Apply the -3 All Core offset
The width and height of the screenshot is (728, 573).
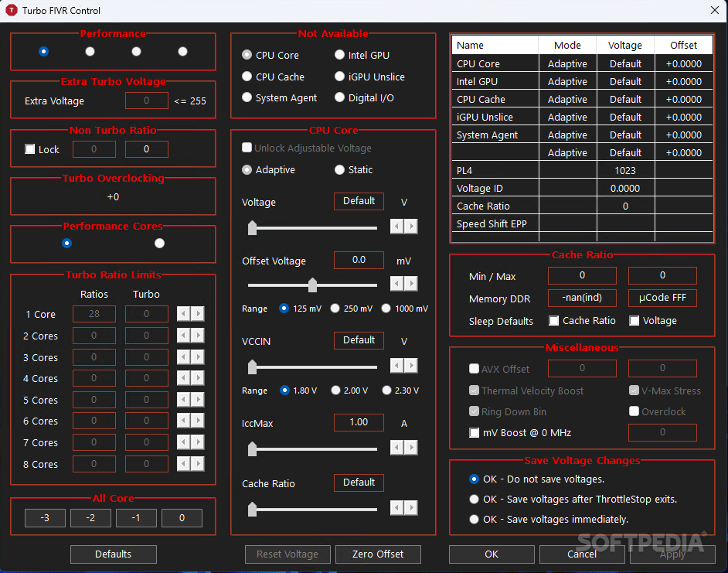(x=44, y=518)
